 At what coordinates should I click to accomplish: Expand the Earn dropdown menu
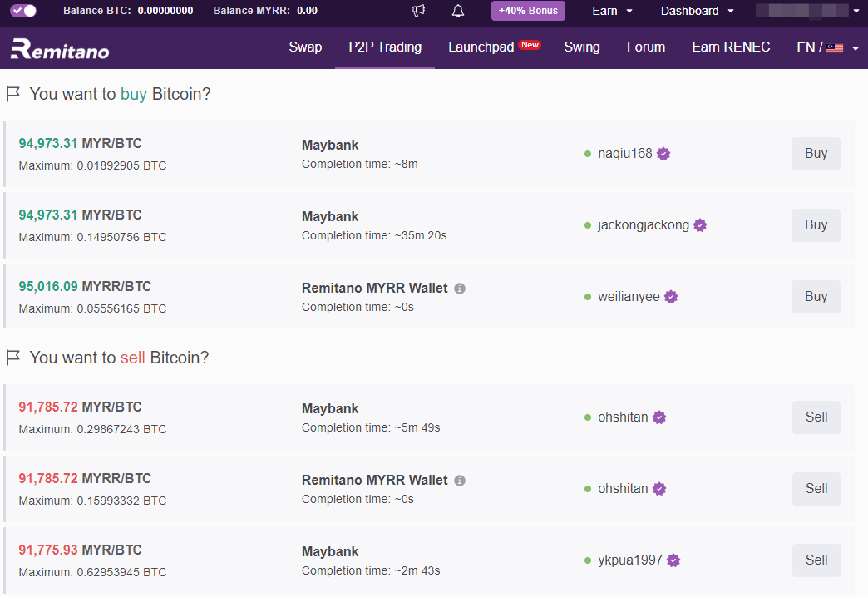click(x=612, y=11)
